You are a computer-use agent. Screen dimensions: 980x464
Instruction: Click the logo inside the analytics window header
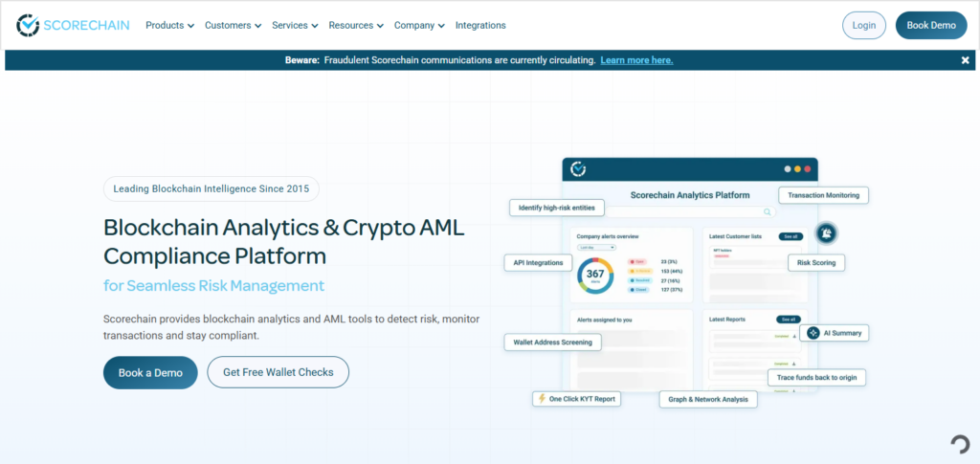(x=579, y=169)
